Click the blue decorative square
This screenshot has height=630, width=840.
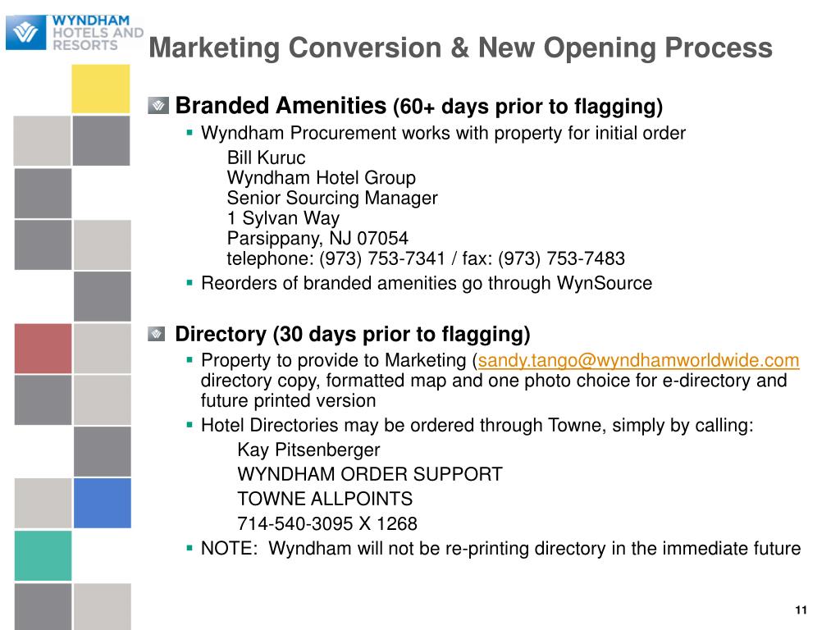pyautogui.click(x=103, y=503)
